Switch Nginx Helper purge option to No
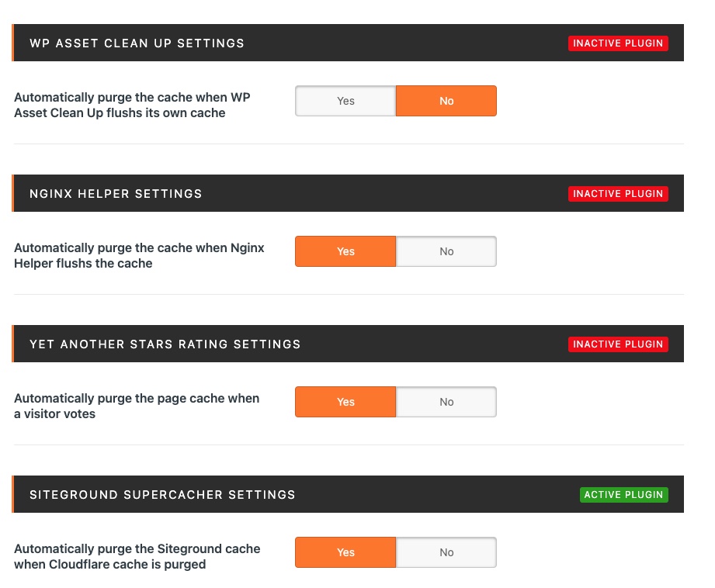This screenshot has height=588, width=715. click(x=446, y=251)
